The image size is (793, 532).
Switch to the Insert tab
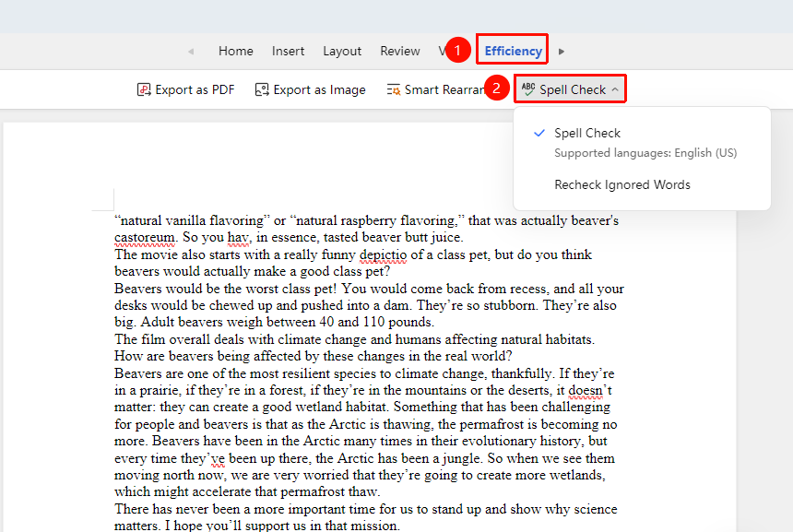288,51
